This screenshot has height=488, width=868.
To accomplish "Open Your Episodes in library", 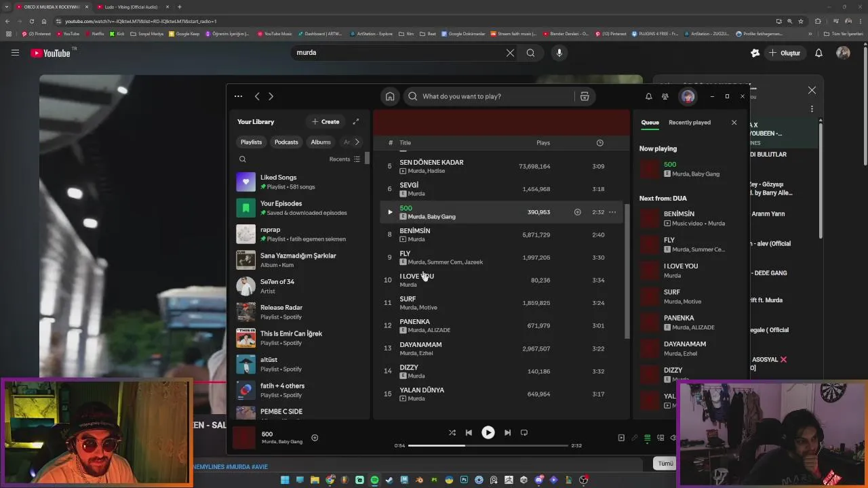I will coord(298,207).
